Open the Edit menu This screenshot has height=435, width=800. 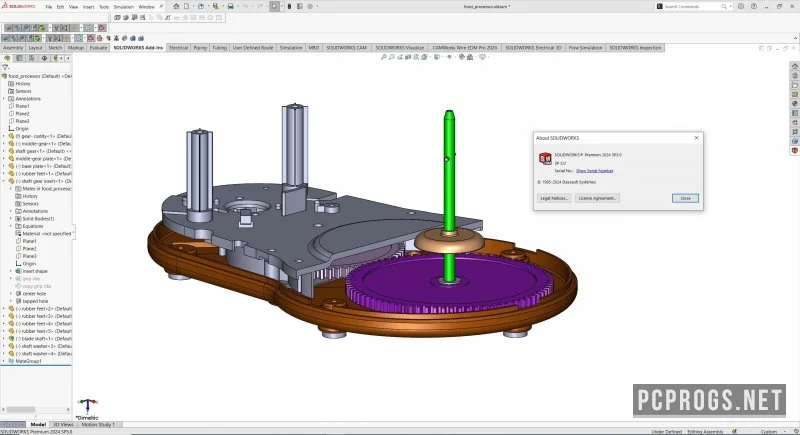[60, 7]
